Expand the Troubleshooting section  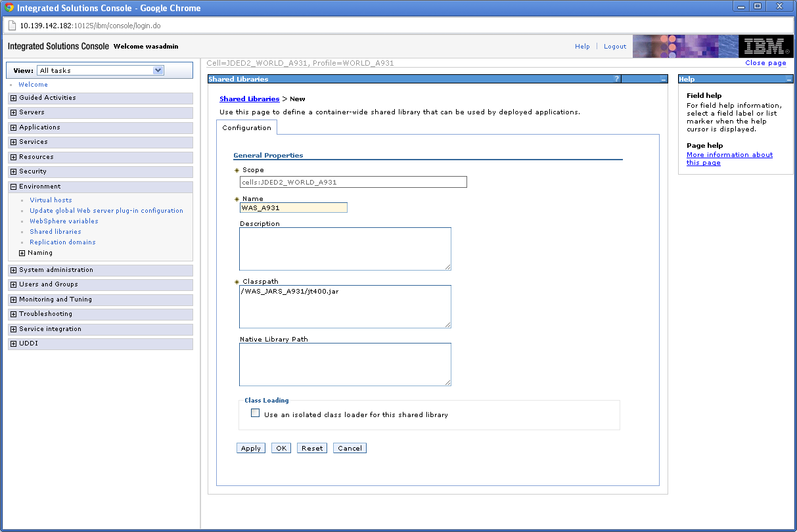coord(14,314)
